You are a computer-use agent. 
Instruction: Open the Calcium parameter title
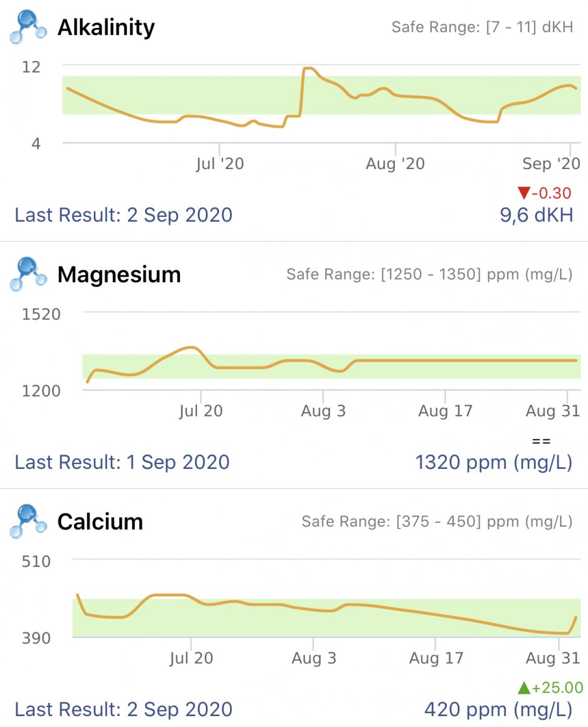coord(100,522)
